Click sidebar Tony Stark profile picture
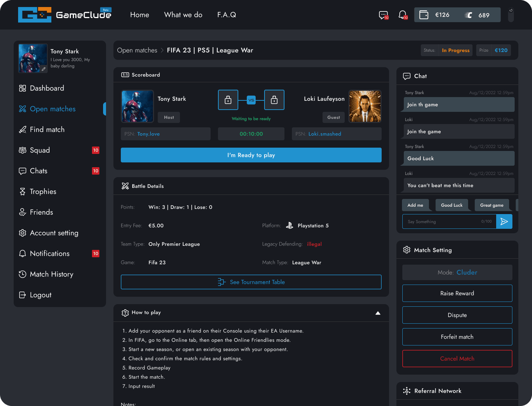 33,58
